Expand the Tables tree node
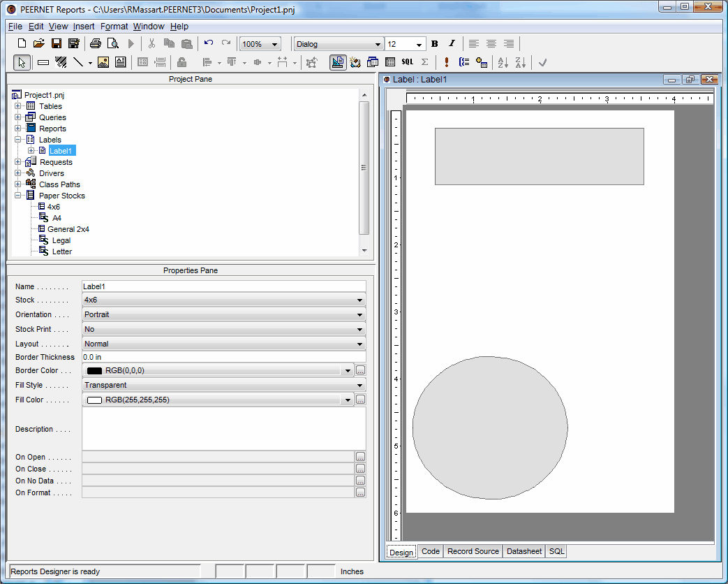The width and height of the screenshot is (728, 584). (x=17, y=106)
